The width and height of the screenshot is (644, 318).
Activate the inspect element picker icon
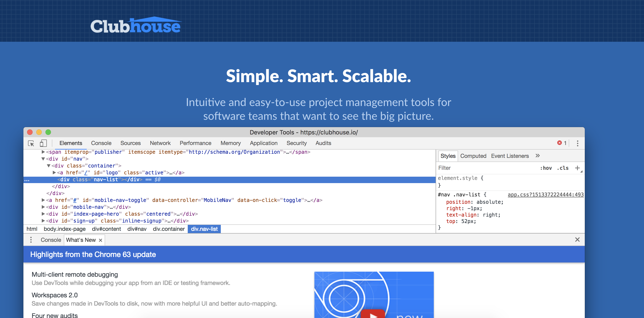tap(31, 143)
